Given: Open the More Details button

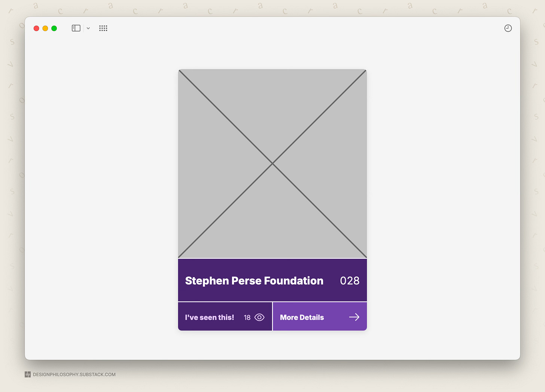Looking at the screenshot, I should (320, 316).
